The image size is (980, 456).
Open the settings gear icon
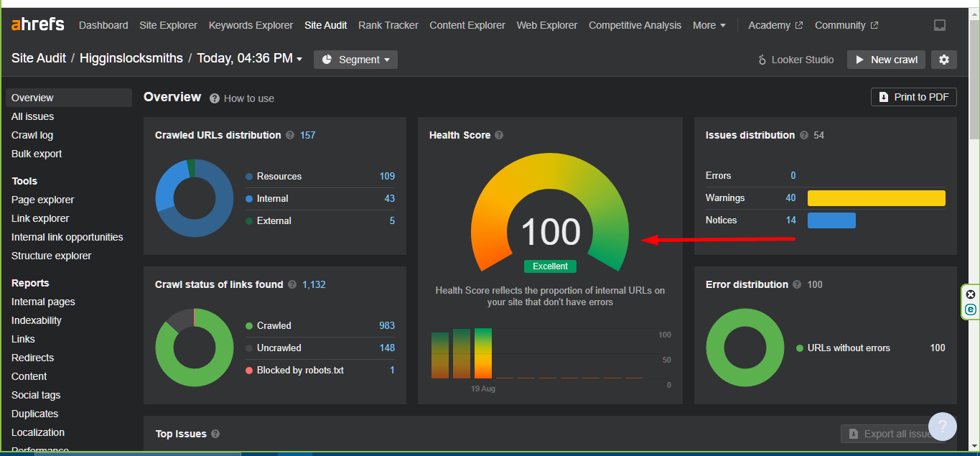[x=943, y=60]
